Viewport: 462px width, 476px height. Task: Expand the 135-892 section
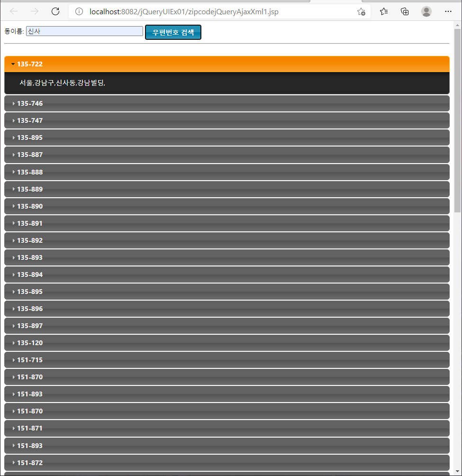tap(227, 240)
